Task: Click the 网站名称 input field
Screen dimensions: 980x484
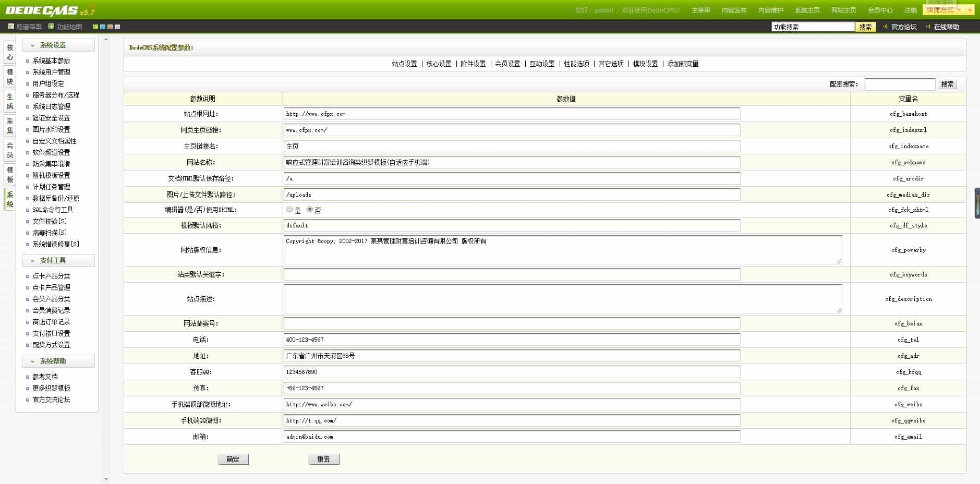Action: [512, 162]
